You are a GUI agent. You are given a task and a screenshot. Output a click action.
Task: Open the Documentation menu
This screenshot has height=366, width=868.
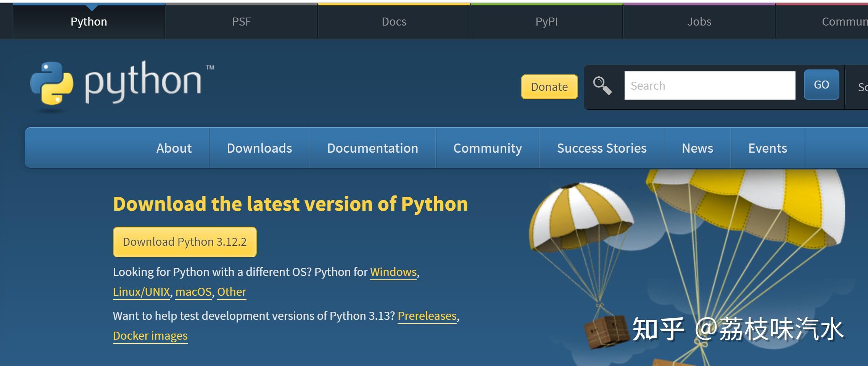click(x=373, y=148)
